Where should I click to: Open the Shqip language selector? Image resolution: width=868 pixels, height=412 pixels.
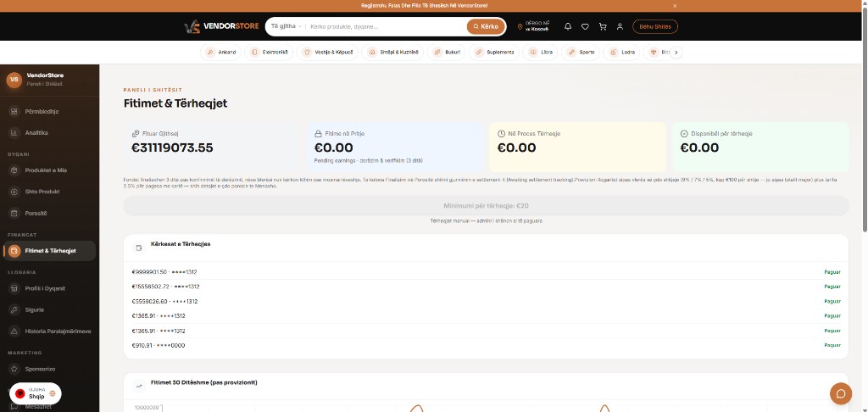coord(35,393)
